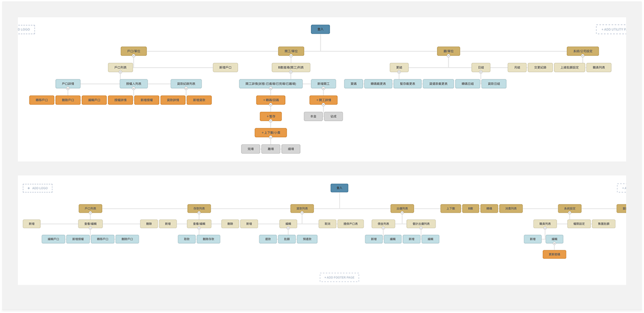Select the +上下數/小費 node

coord(270,133)
